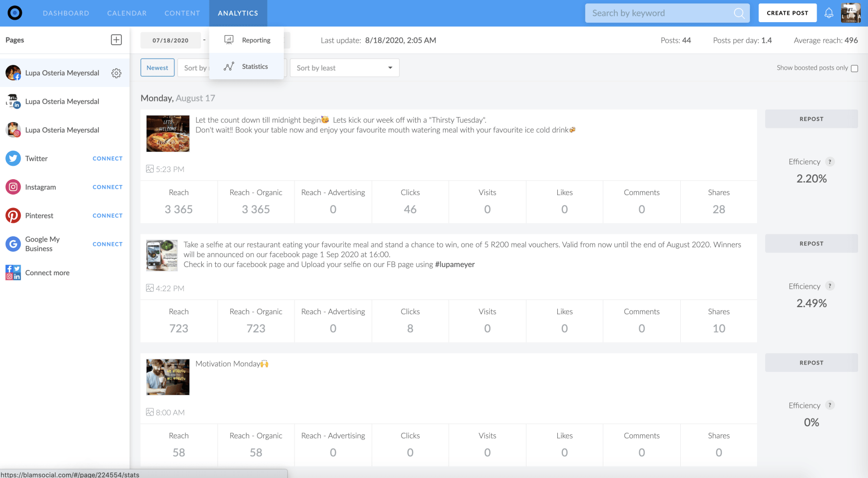Click the Average reach: 496 statistic
Image resolution: width=868 pixels, height=478 pixels.
point(826,40)
